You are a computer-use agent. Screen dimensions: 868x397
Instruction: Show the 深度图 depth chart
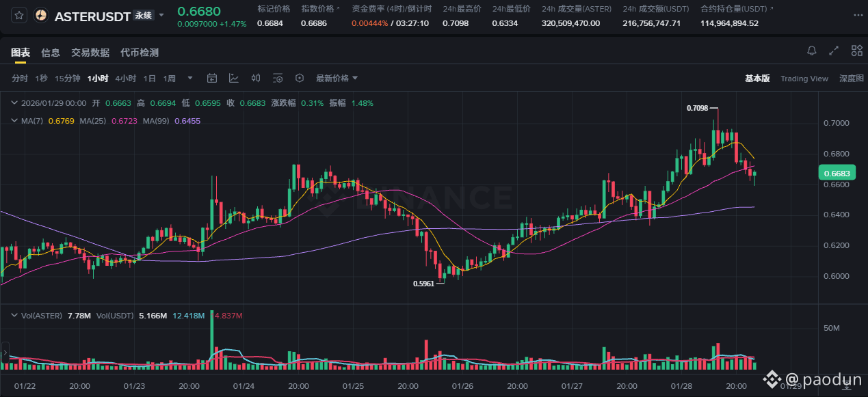(x=852, y=79)
